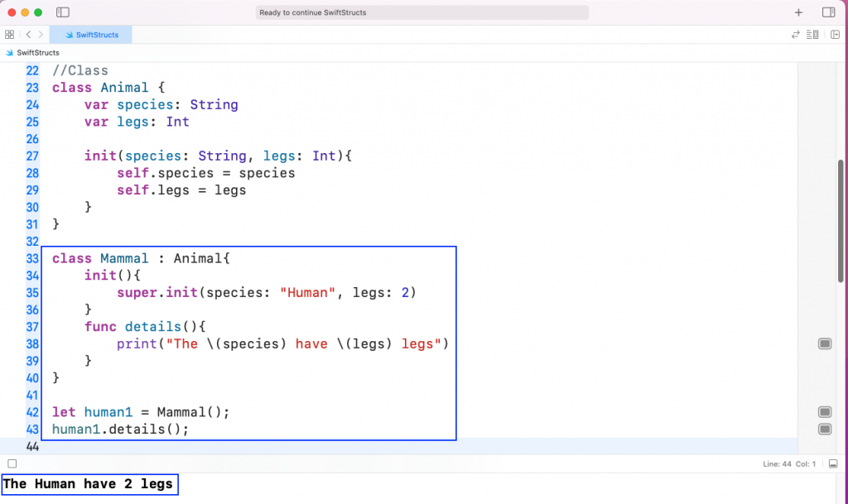Go back with left chevron
The height and width of the screenshot is (504, 848).
click(28, 35)
